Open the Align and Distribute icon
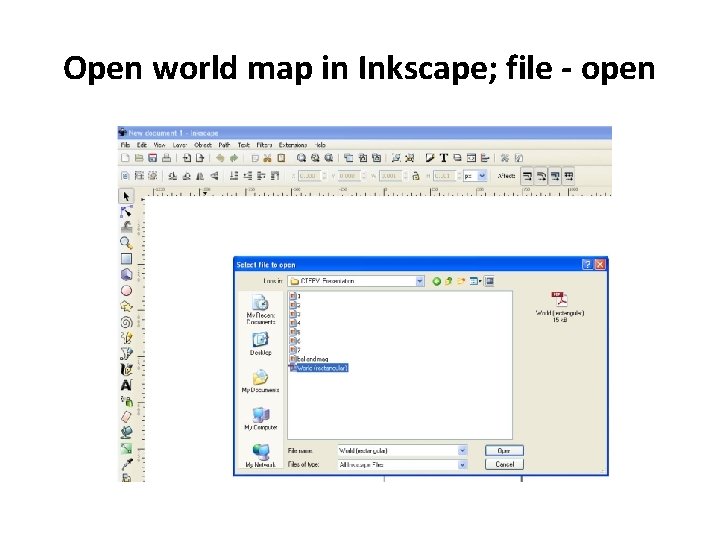 pyautogui.click(x=485, y=158)
